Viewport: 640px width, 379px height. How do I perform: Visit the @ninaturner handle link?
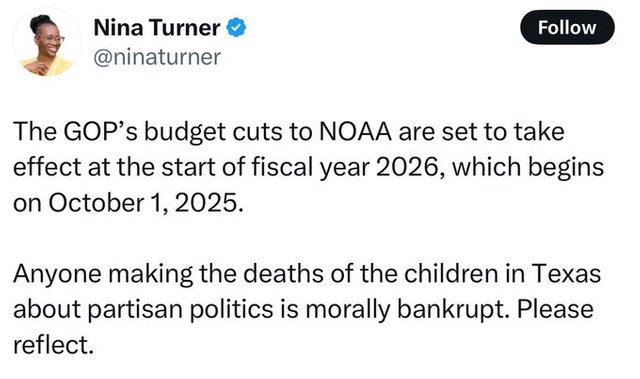click(x=157, y=57)
